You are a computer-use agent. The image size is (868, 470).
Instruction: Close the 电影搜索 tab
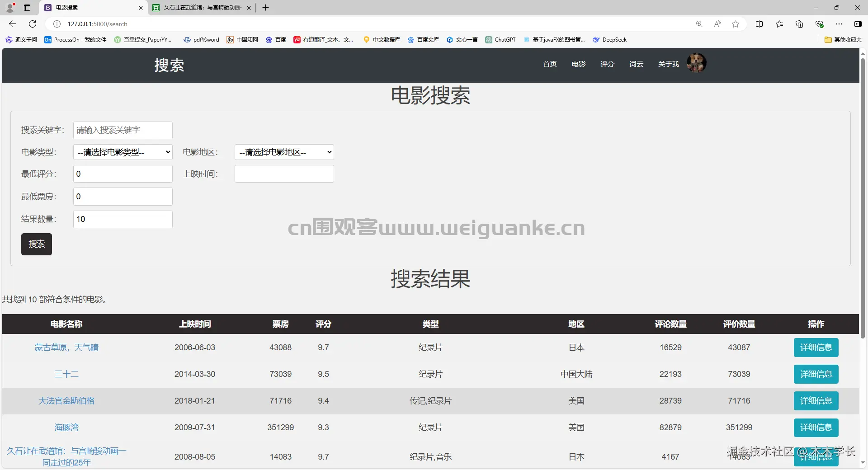pos(141,8)
